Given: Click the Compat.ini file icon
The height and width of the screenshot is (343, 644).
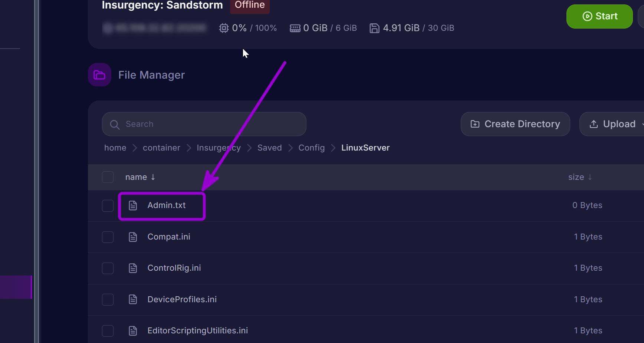Looking at the screenshot, I should (x=133, y=237).
